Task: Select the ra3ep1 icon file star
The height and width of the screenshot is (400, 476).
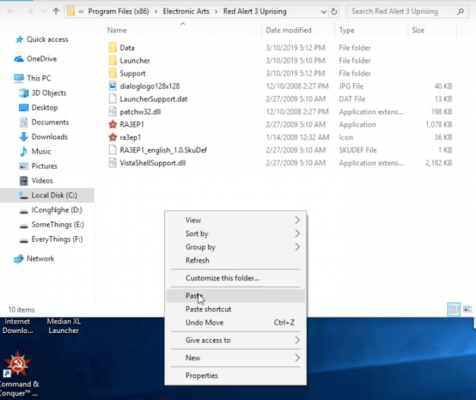Action: 113,137
